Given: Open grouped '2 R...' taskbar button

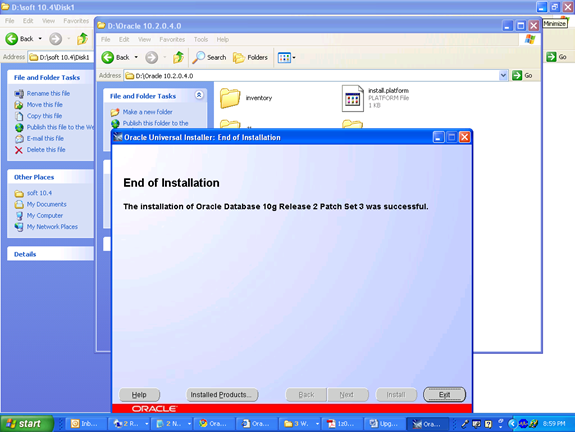Looking at the screenshot, I should point(129,423).
